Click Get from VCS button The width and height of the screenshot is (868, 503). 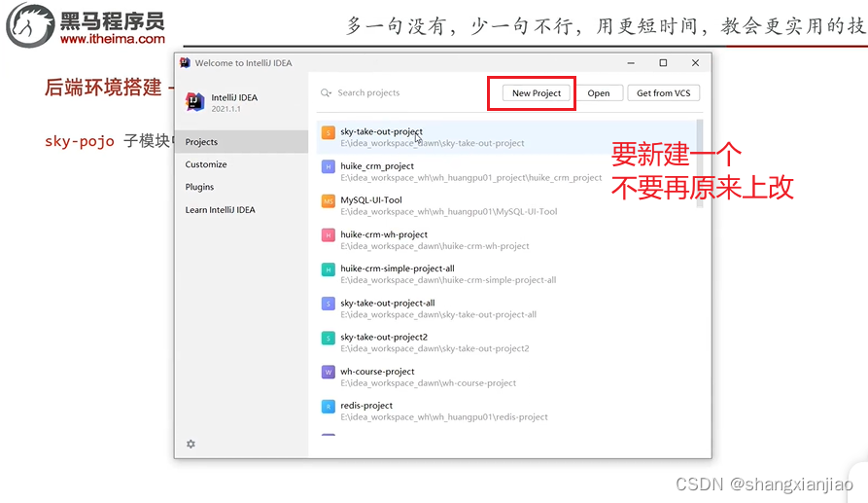(663, 93)
